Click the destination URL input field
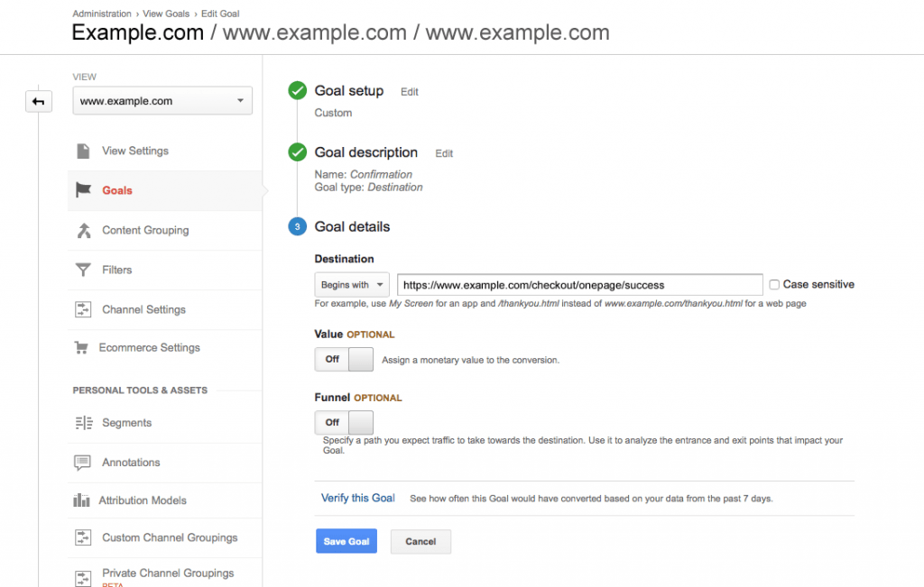Image resolution: width=924 pixels, height=587 pixels. (x=580, y=285)
